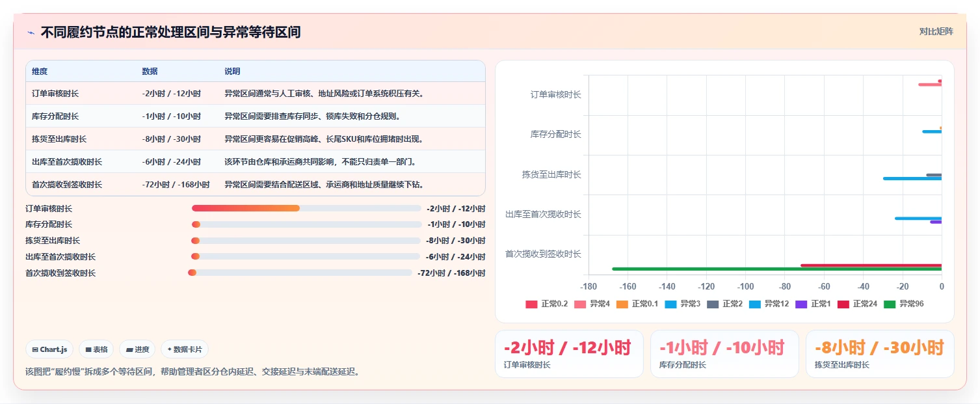Click the chart y-axis label 出库至首次揽收时长

543,214
